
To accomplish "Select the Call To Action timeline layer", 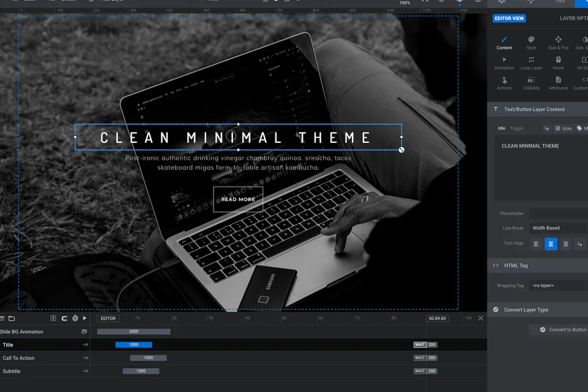I will tap(45, 358).
